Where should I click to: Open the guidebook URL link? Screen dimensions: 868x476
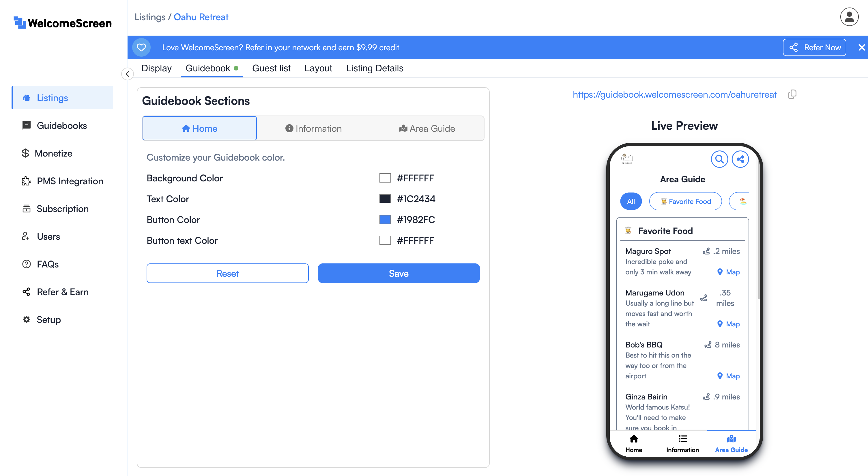(x=674, y=94)
